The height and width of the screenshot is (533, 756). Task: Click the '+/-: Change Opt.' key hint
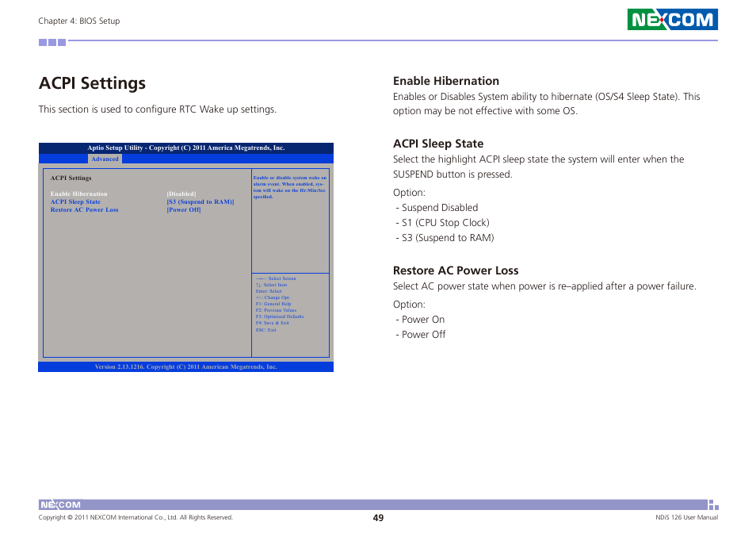273,297
